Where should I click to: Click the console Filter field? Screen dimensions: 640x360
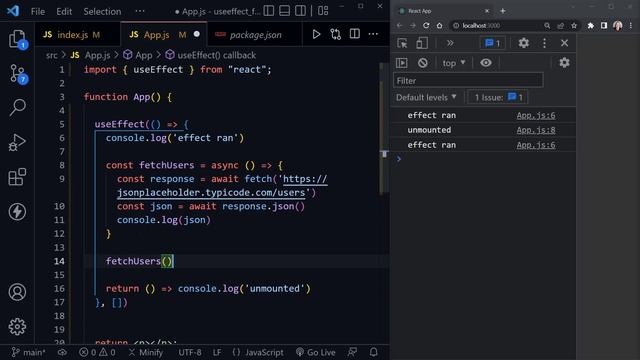click(x=468, y=80)
